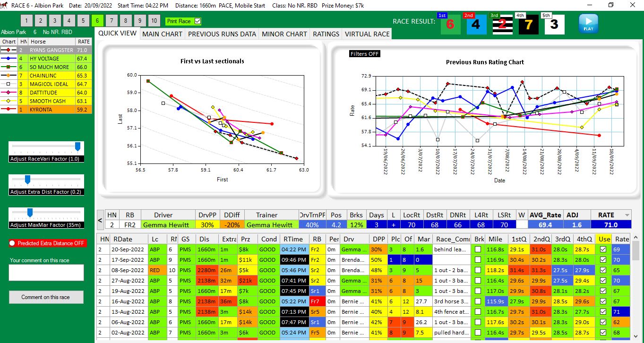Click the blue PLAY button icon
The image size is (644, 343).
(588, 23)
